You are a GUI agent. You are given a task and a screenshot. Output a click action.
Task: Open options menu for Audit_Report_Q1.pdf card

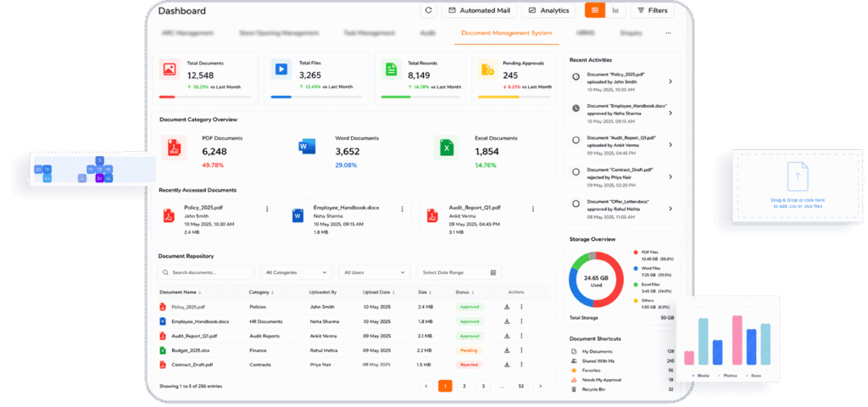click(533, 209)
